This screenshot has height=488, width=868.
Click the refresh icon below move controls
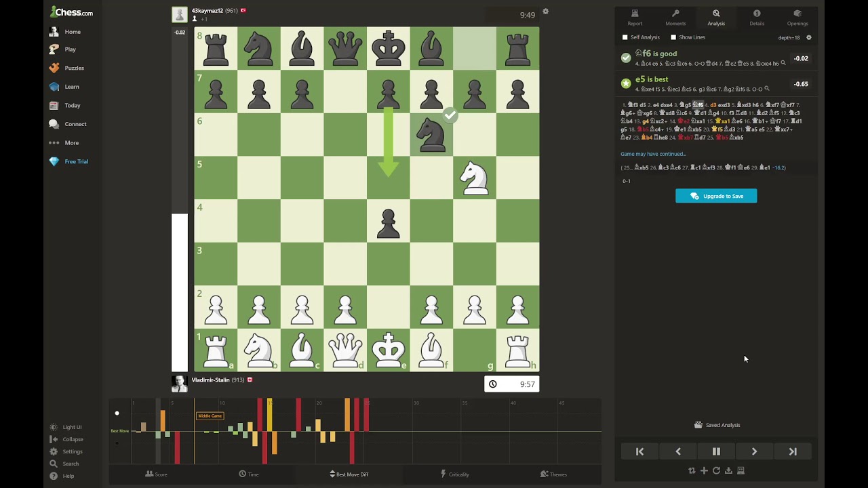pyautogui.click(x=716, y=470)
